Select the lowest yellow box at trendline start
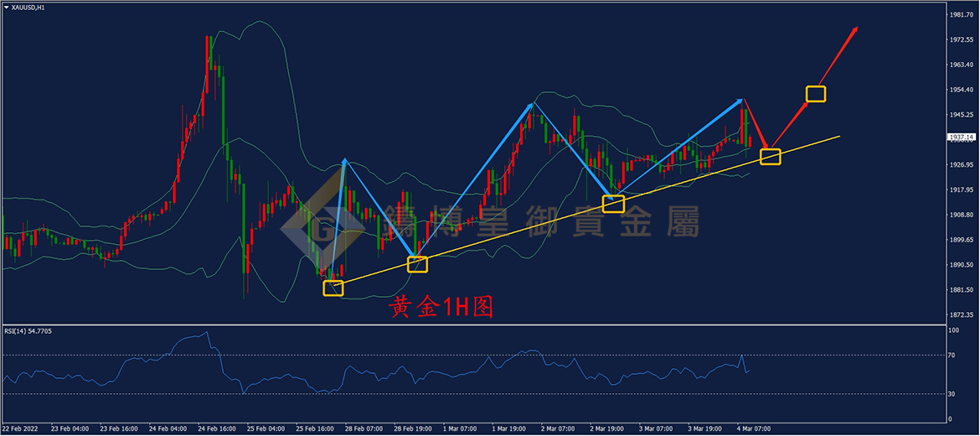 [333, 288]
